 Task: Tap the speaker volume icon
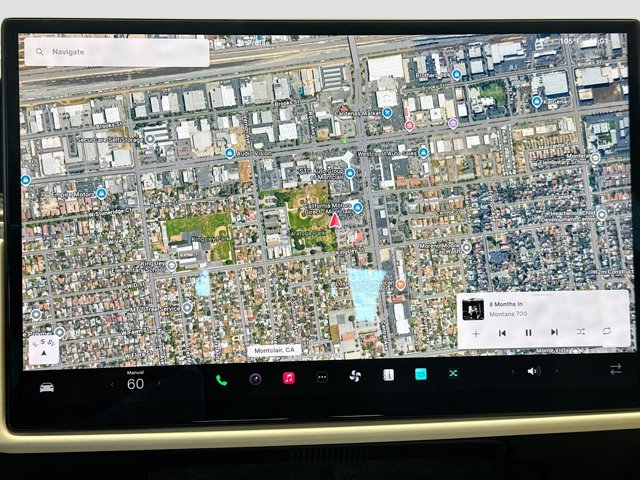(x=533, y=371)
